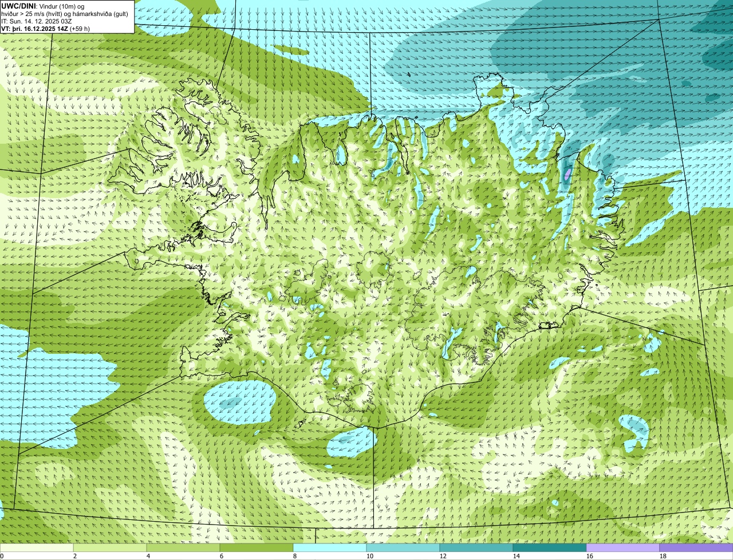This screenshot has height=560, width=733.
Task: Click the "IT: Sun. 14. 12. 2025 03Z" line
Action: pos(37,21)
